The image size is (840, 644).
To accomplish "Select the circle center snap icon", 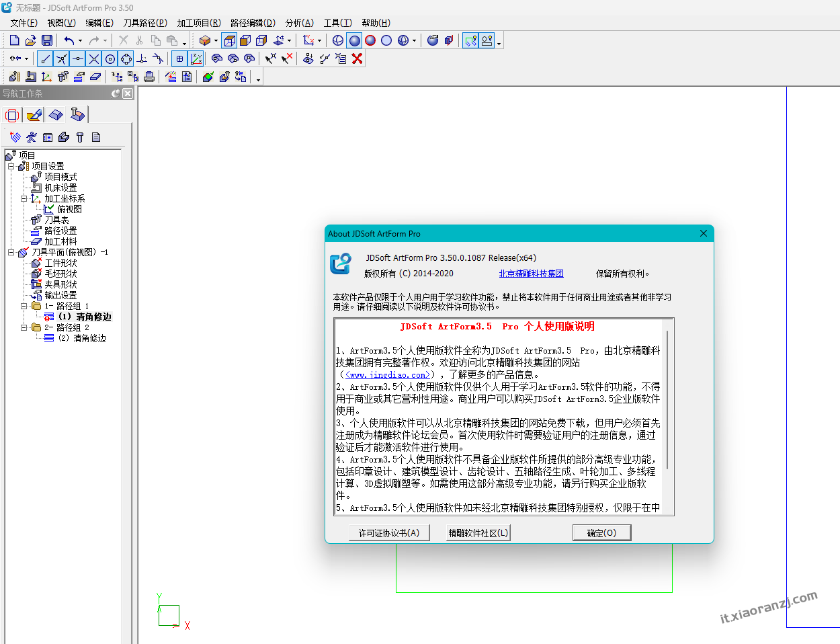I will [x=110, y=58].
